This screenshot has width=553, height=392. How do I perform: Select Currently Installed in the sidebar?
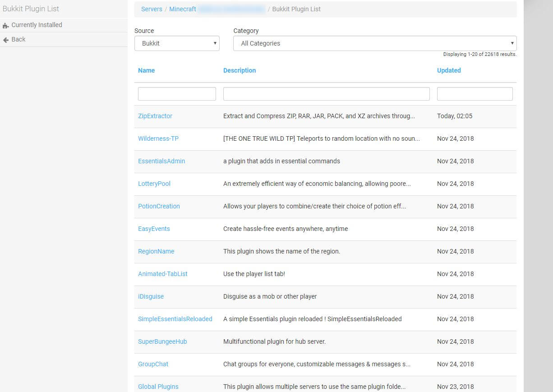pyautogui.click(x=37, y=25)
